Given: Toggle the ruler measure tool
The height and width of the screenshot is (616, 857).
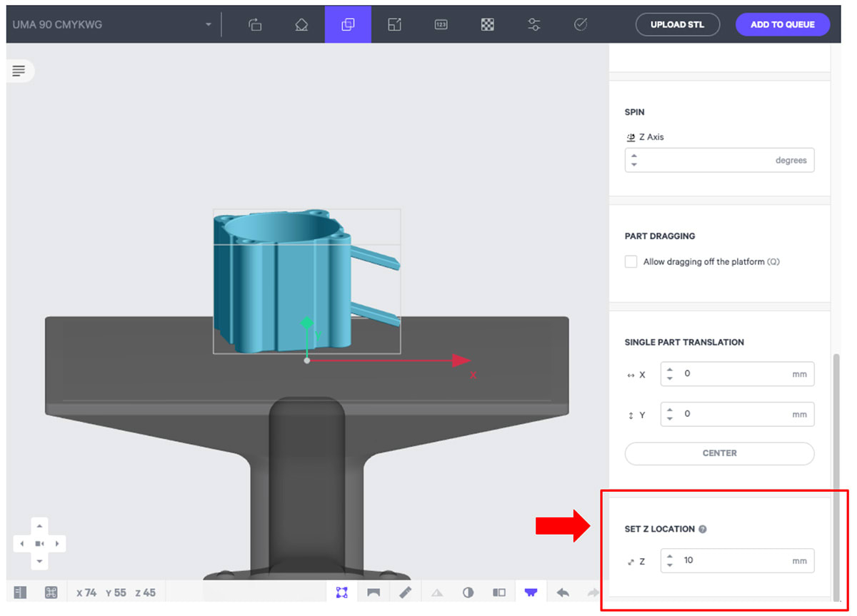Looking at the screenshot, I should (405, 592).
